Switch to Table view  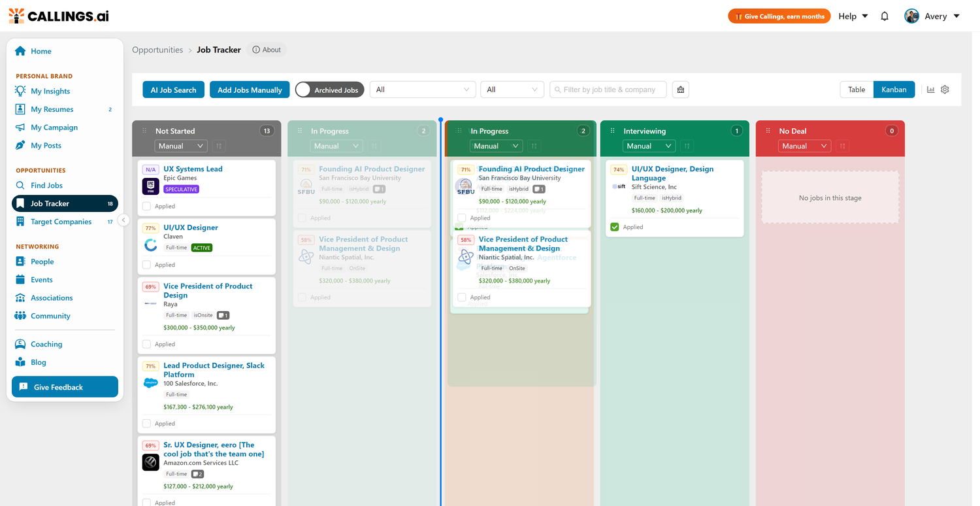pyautogui.click(x=857, y=90)
